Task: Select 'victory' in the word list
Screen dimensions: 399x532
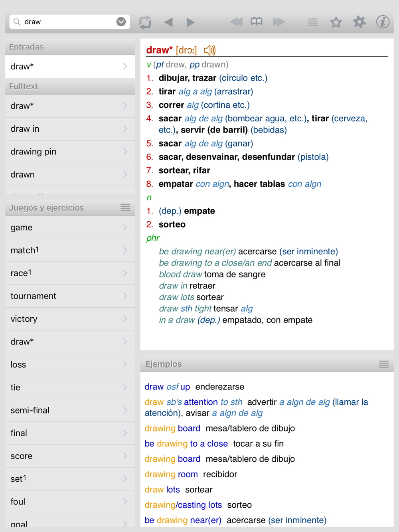Action: (x=70, y=319)
